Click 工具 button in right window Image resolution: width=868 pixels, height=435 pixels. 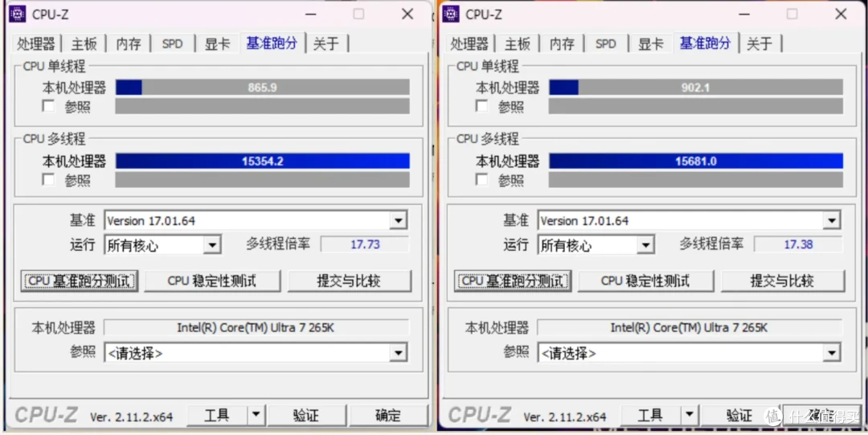(651, 415)
